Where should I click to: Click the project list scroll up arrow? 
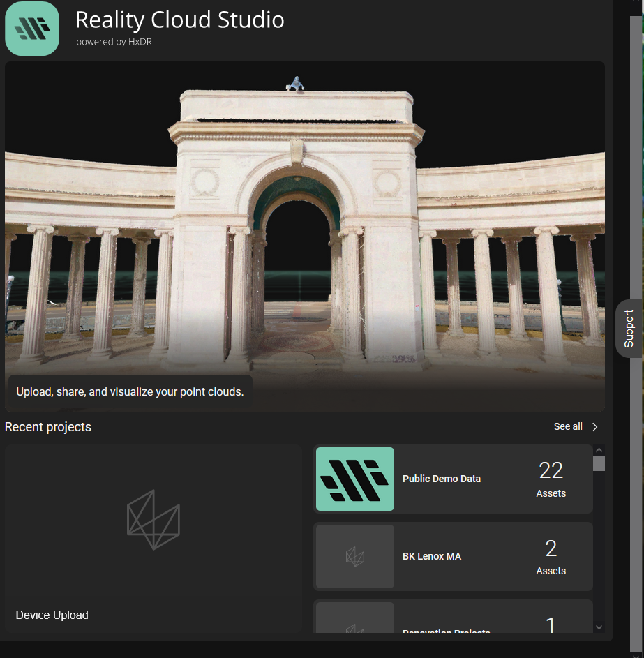pyautogui.click(x=599, y=451)
